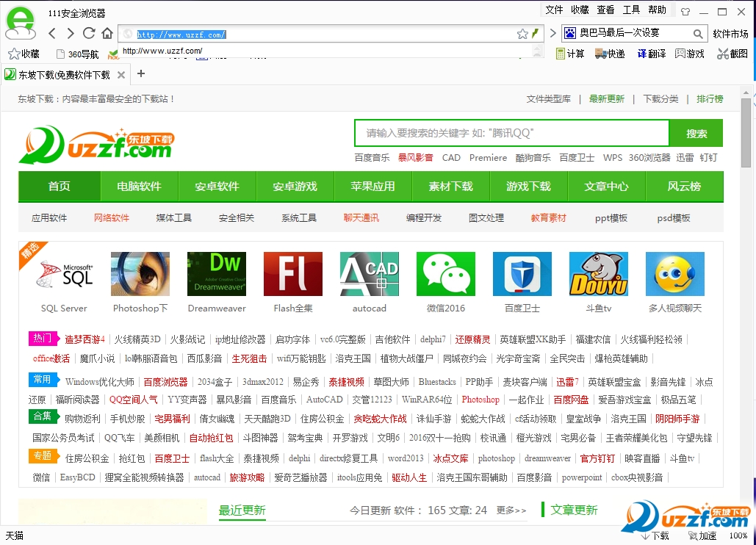Image resolution: width=756 pixels, height=545 pixels.
Task: Switch to the 风云榜 nav tab
Action: pos(684,187)
